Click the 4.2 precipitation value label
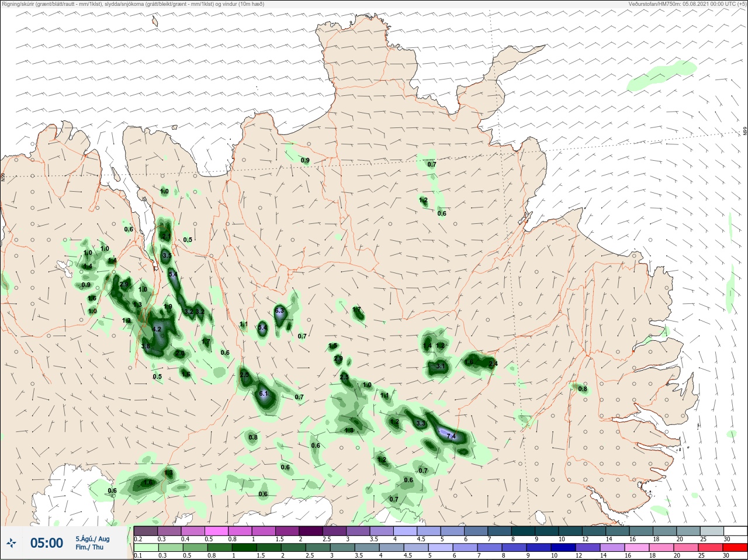Image resolution: width=748 pixels, height=560 pixels. coord(157,330)
